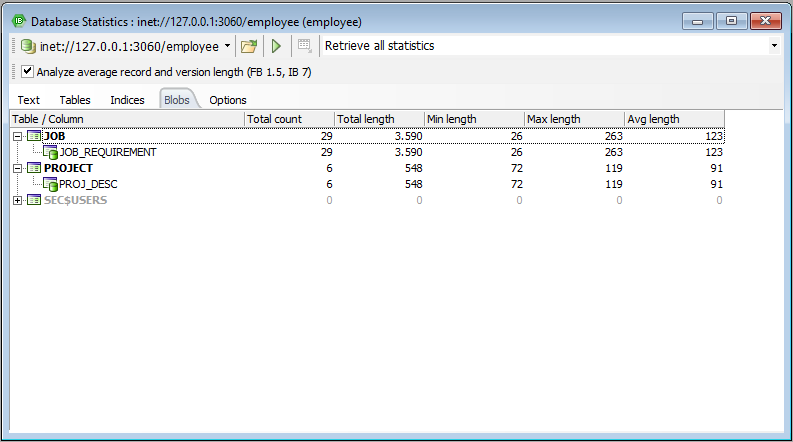
Task: Click the JOB_REQUIREMENT blob column icon
Action: (x=50, y=152)
